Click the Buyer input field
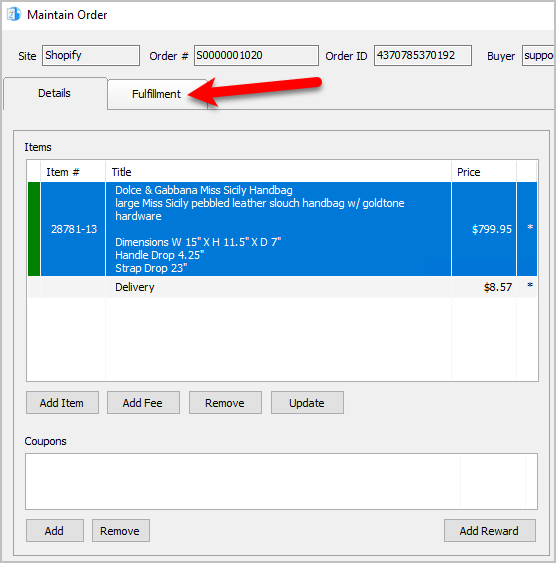Image resolution: width=556 pixels, height=563 pixels. [538, 55]
